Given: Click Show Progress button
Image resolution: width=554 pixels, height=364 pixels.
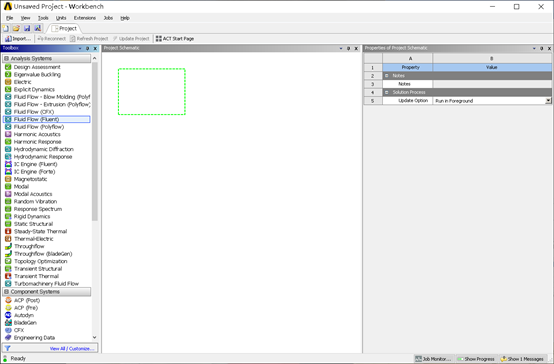Looking at the screenshot, I should click(476, 359).
